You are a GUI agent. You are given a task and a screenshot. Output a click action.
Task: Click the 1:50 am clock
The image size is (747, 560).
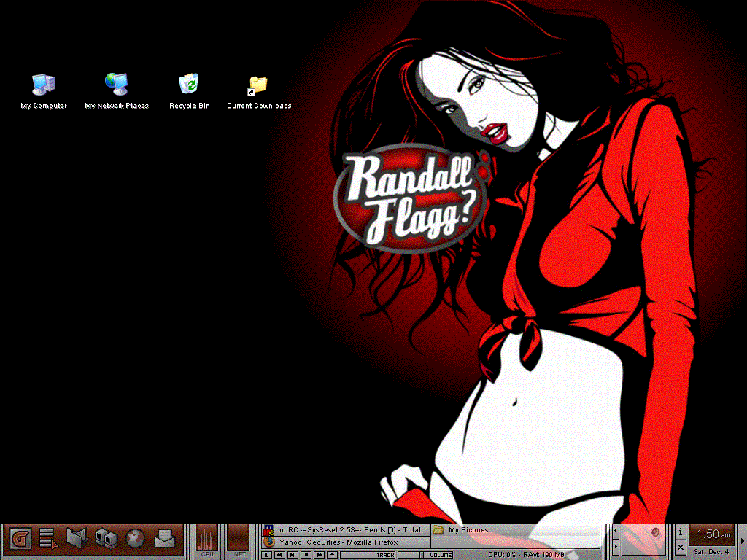click(x=713, y=534)
